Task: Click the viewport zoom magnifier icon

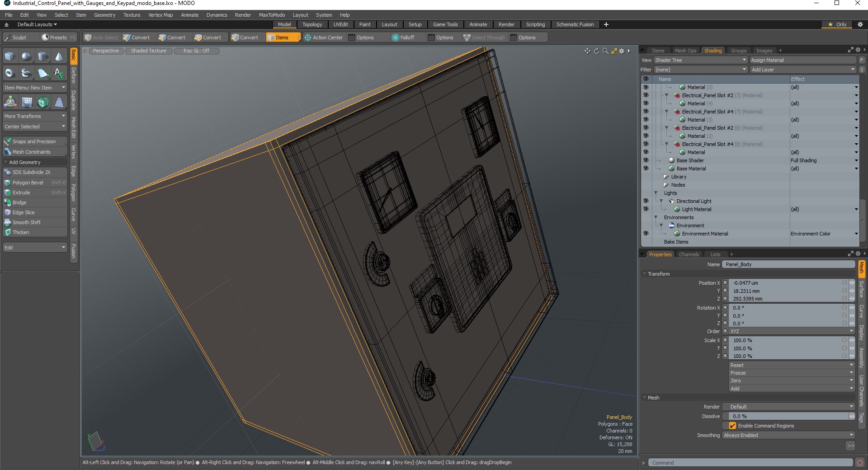Action: 605,51
